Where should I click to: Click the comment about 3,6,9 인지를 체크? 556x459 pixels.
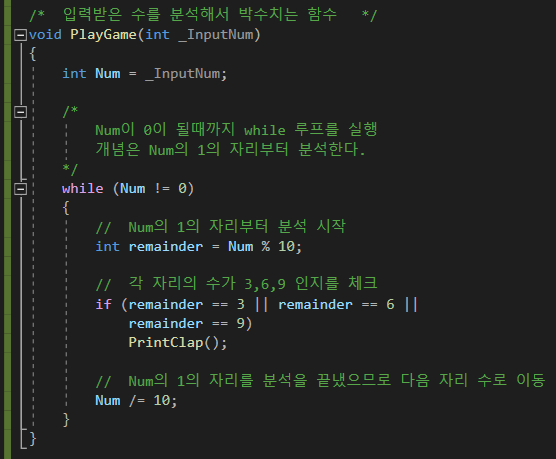pyautogui.click(x=237, y=284)
